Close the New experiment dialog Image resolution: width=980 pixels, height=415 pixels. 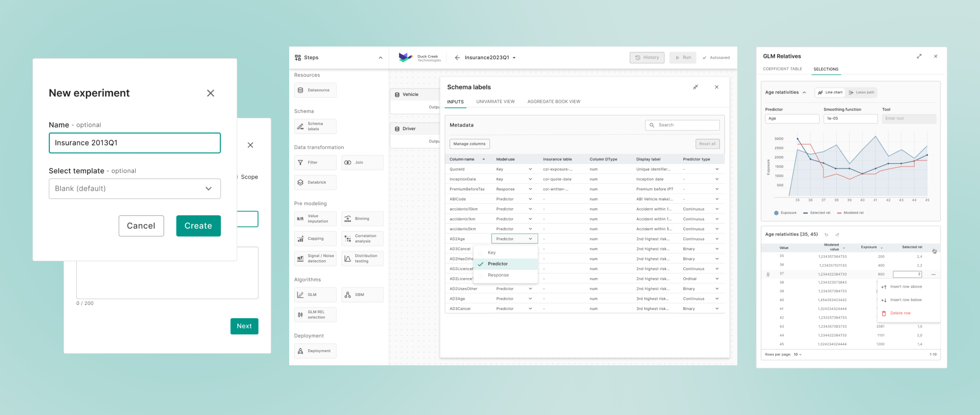tap(210, 93)
